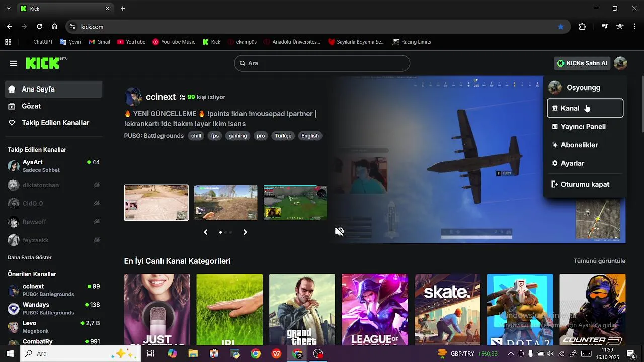Click the pro tag

click(x=261, y=136)
